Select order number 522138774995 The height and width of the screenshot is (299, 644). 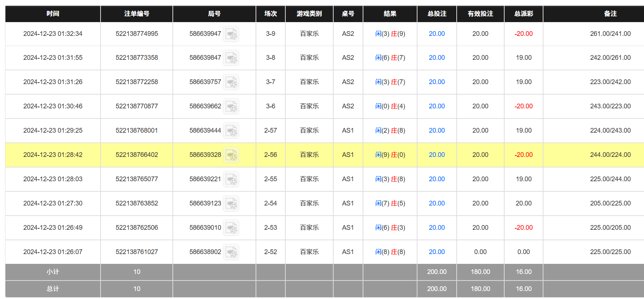click(x=136, y=34)
